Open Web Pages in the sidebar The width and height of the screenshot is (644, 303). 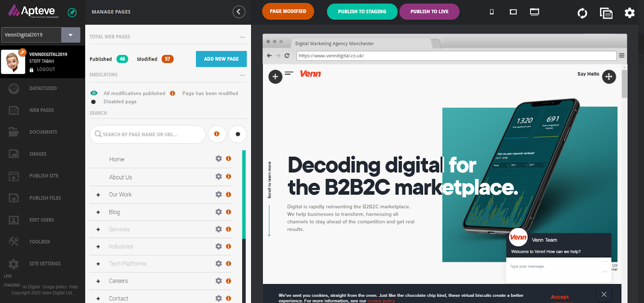point(42,110)
